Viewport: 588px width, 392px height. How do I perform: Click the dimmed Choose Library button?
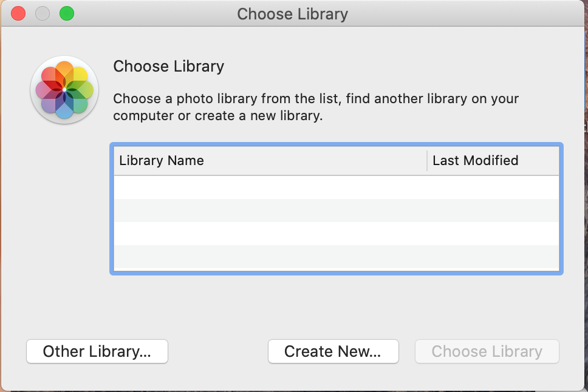click(487, 351)
